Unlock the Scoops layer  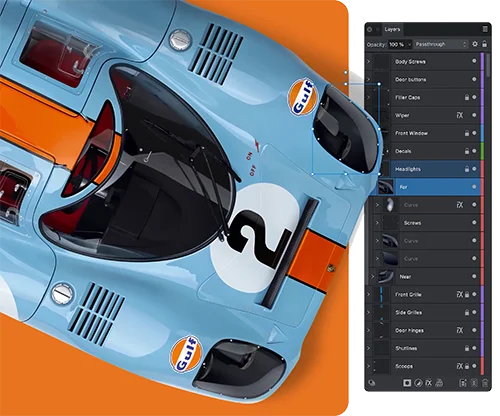[467, 366]
